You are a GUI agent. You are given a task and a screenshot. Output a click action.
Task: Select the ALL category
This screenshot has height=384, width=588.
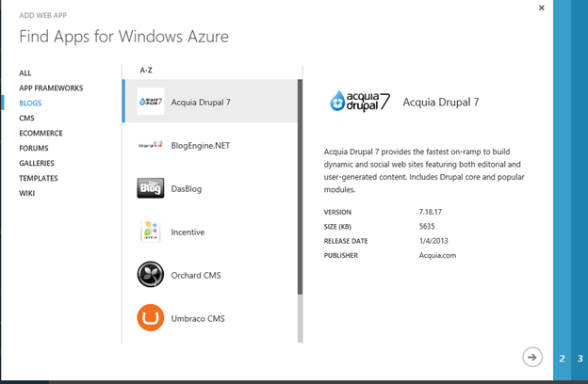25,73
